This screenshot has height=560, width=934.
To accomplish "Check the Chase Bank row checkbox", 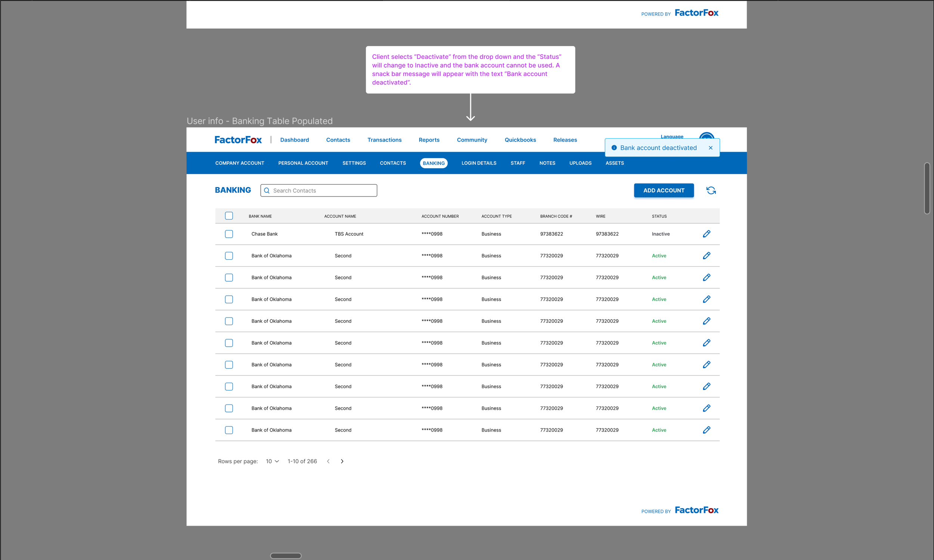I will click(x=229, y=234).
